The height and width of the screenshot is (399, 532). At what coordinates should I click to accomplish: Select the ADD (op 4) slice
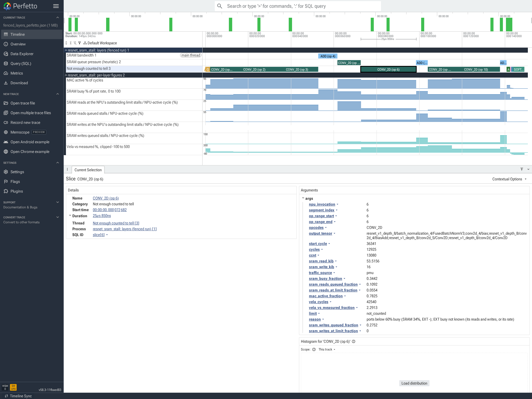(328, 56)
